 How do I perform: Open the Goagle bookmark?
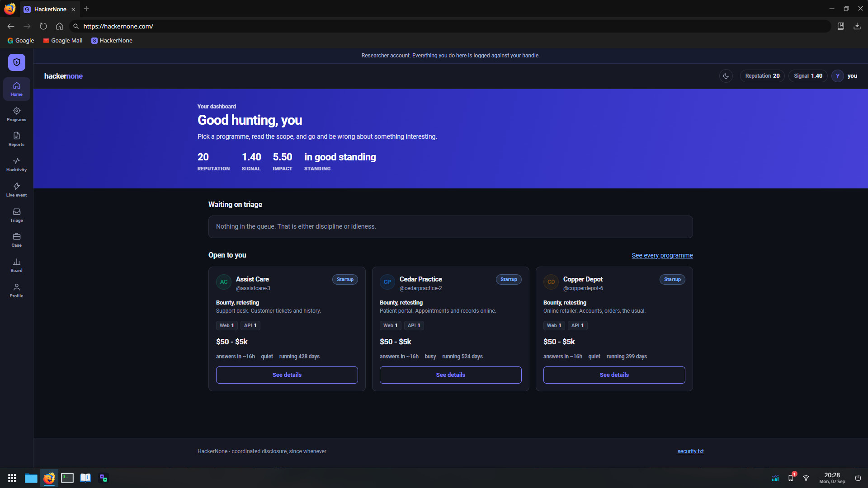click(x=21, y=41)
